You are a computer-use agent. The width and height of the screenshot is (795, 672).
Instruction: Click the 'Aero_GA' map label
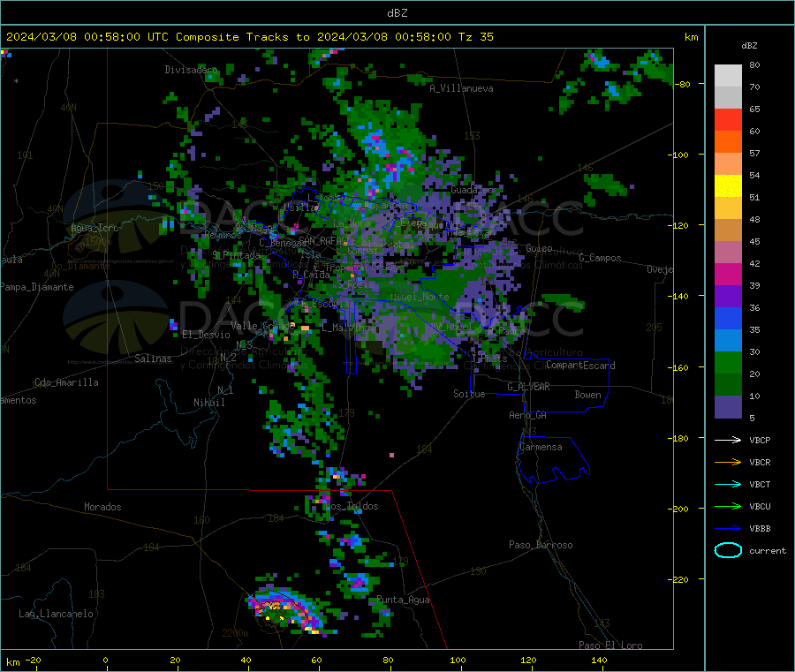point(528,415)
